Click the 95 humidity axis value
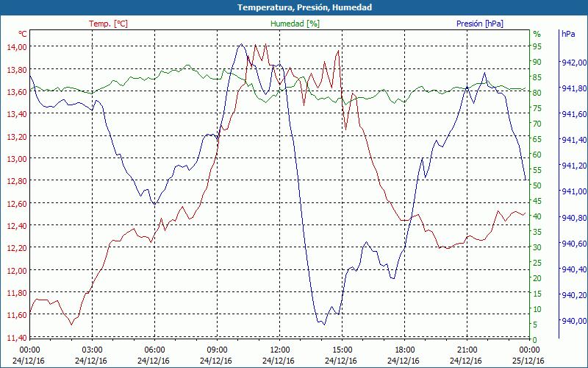Viewport: 588px width, 368px height. [537, 46]
